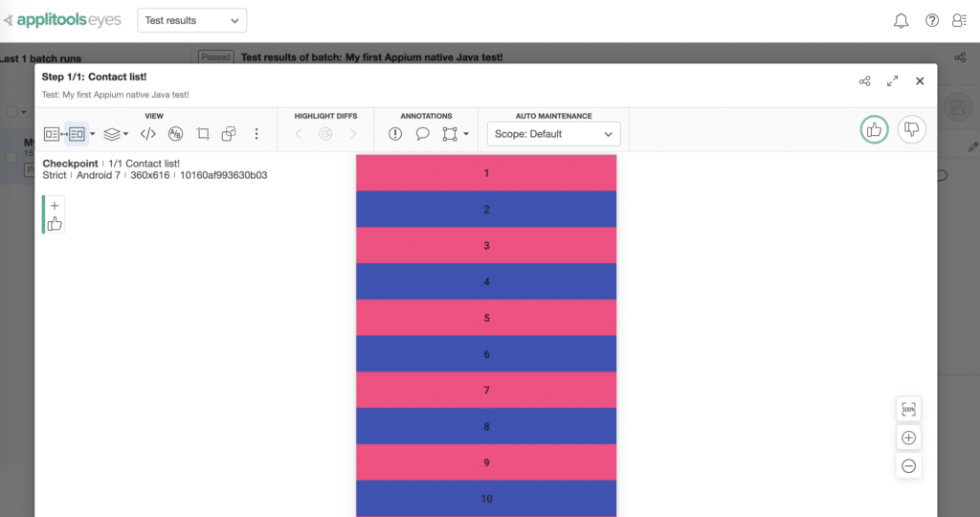Accept the step with thumbs up
The image size is (980, 517).
tap(874, 129)
